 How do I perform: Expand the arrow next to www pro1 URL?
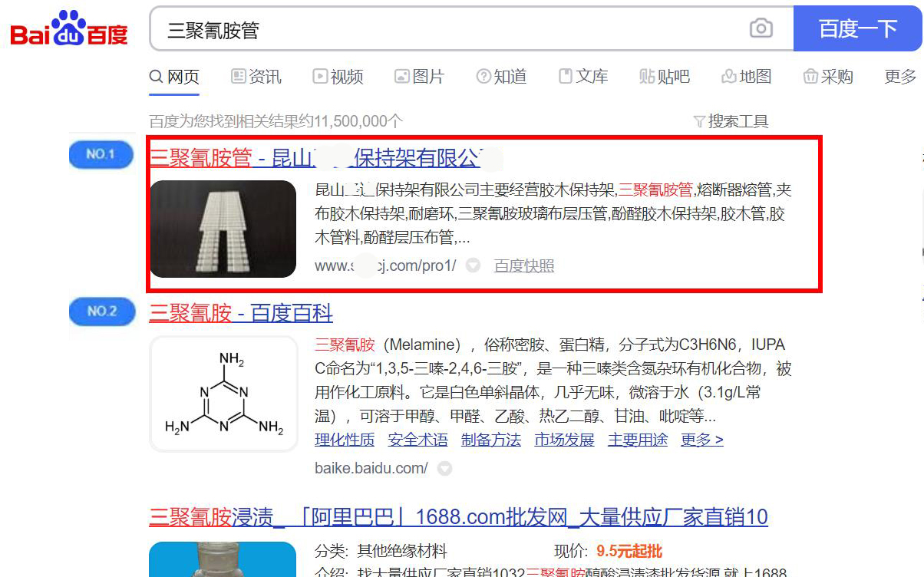click(x=474, y=265)
